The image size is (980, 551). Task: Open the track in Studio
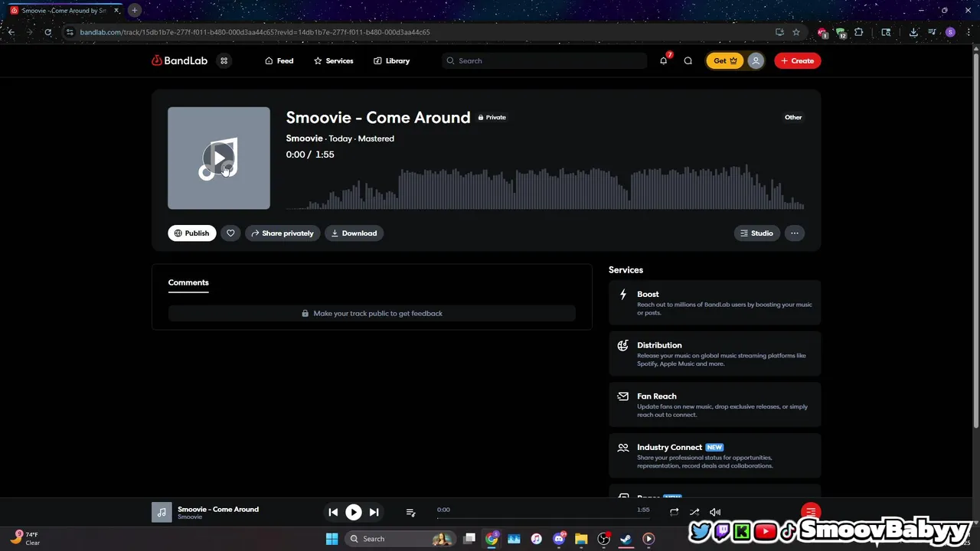[756, 233]
